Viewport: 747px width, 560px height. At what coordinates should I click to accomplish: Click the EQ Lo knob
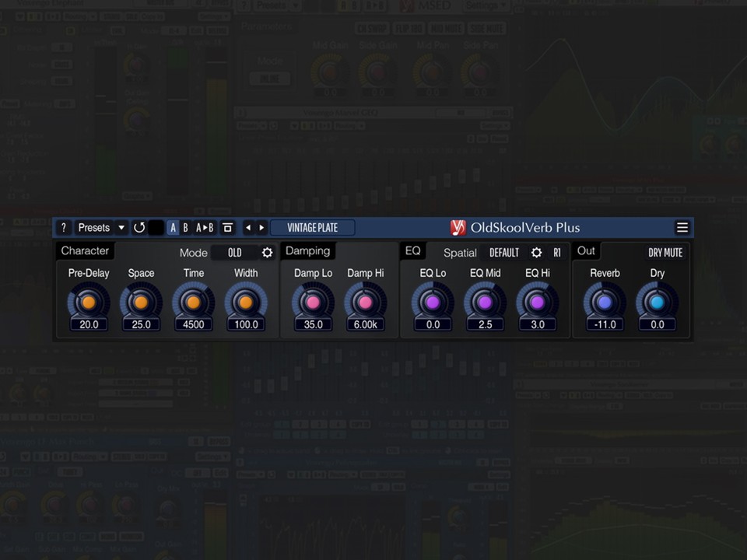(x=433, y=302)
